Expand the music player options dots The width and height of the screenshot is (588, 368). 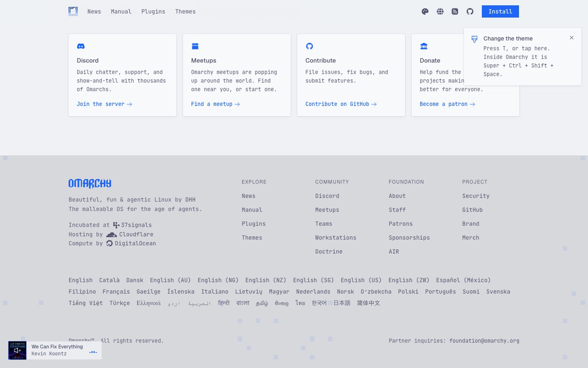[x=93, y=352]
